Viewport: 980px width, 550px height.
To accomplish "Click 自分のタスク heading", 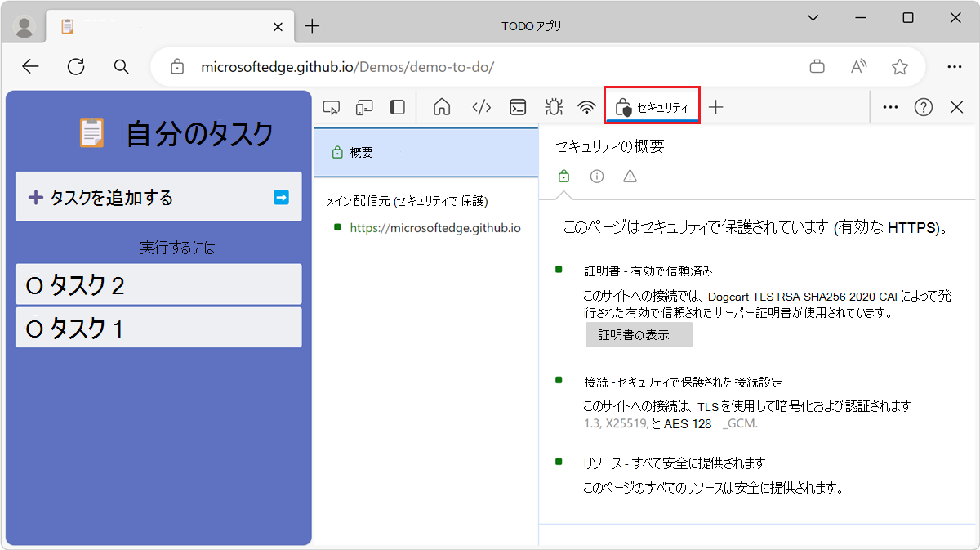I will (x=200, y=134).
